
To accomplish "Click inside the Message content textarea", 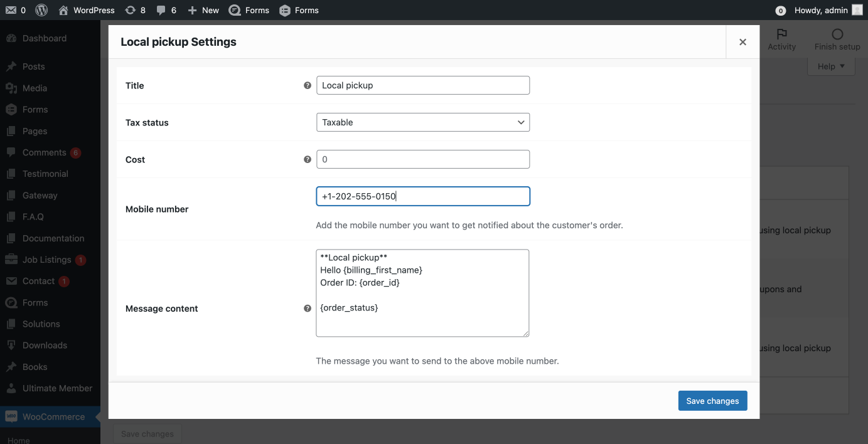I will pos(422,293).
